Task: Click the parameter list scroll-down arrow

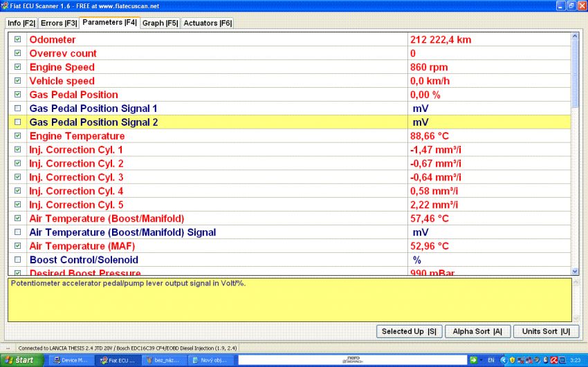Action: [x=575, y=272]
